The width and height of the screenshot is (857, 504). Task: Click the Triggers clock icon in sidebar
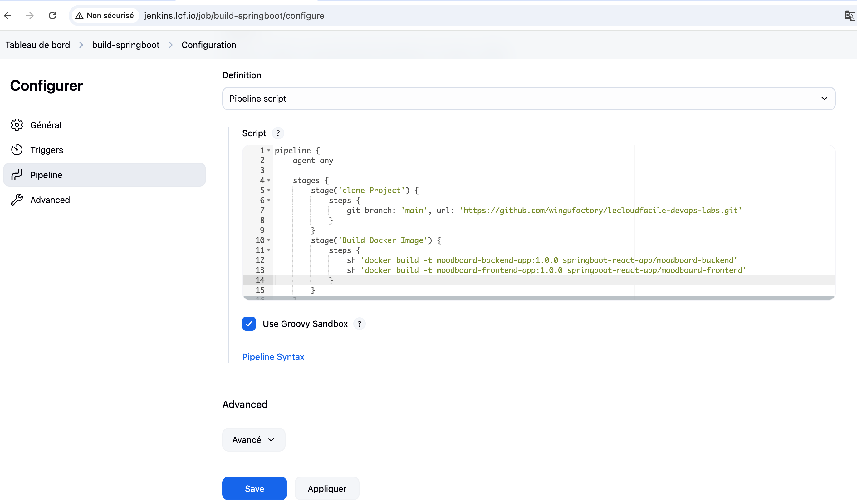(17, 150)
